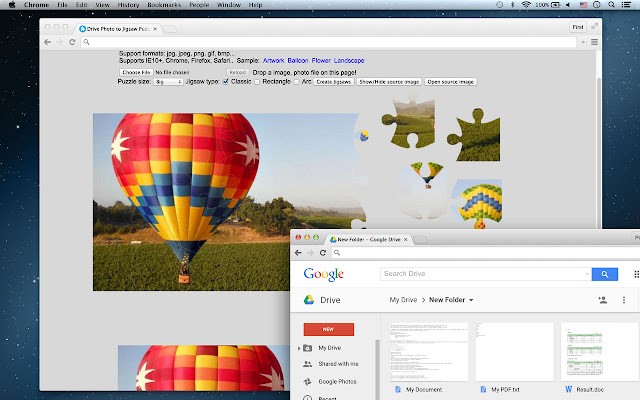Open the Balloon sample link

pos(297,61)
